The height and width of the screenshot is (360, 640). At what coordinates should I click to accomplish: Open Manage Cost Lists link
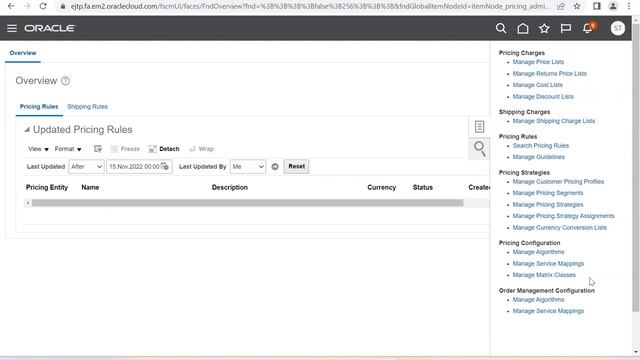(538, 85)
